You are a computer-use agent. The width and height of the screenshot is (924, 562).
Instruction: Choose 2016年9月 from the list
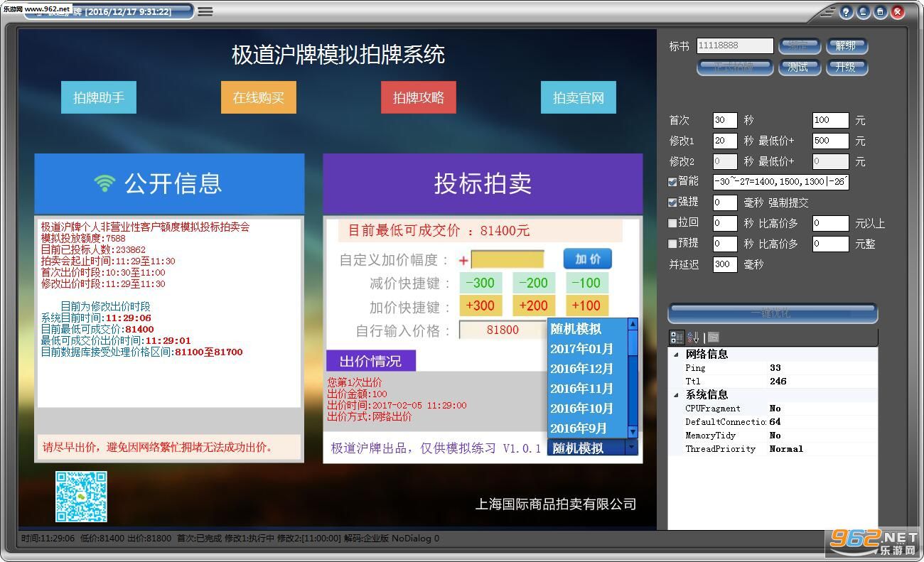[587, 428]
